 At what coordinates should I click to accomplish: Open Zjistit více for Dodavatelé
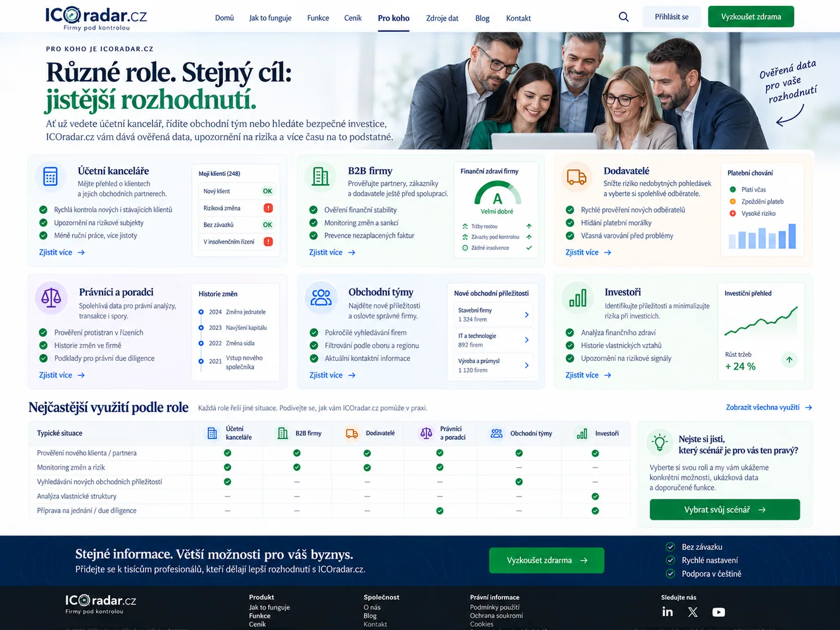coord(589,252)
